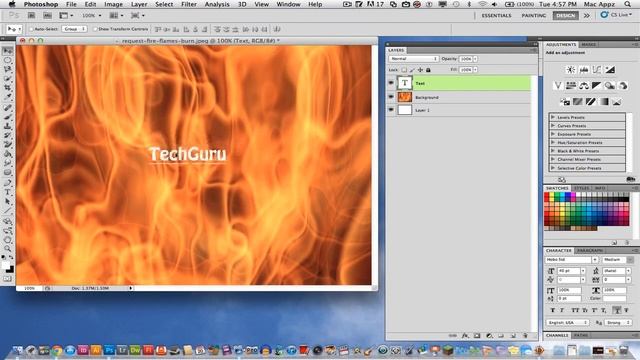This screenshot has width=640, height=360.
Task: Add a Brightness/Contrast adjustment
Action: [x=571, y=70]
